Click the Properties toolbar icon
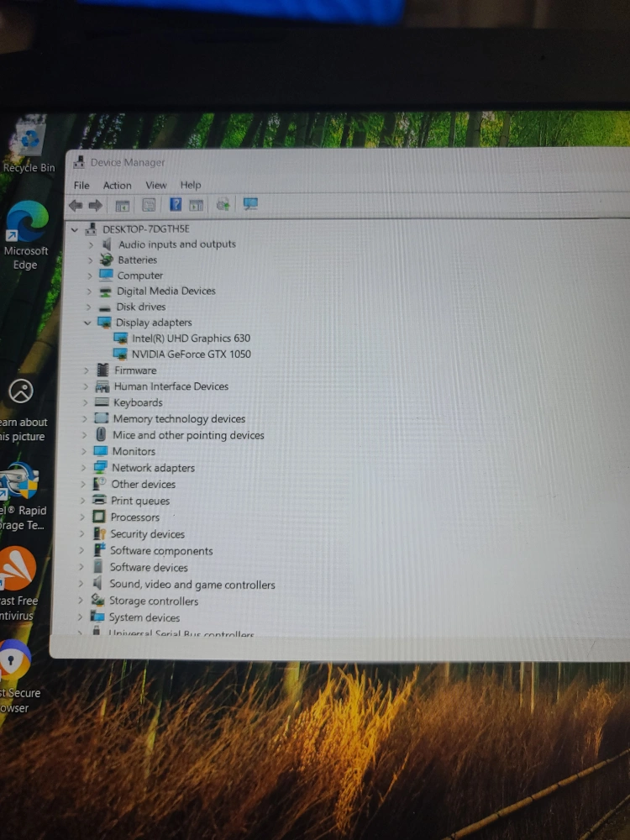Screen dimensions: 630x840 click(x=149, y=205)
